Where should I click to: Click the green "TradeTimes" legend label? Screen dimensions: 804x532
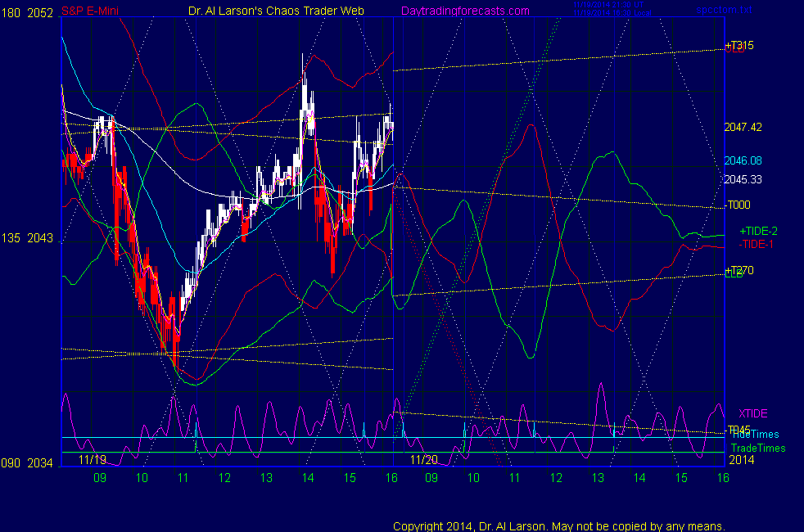tap(758, 449)
